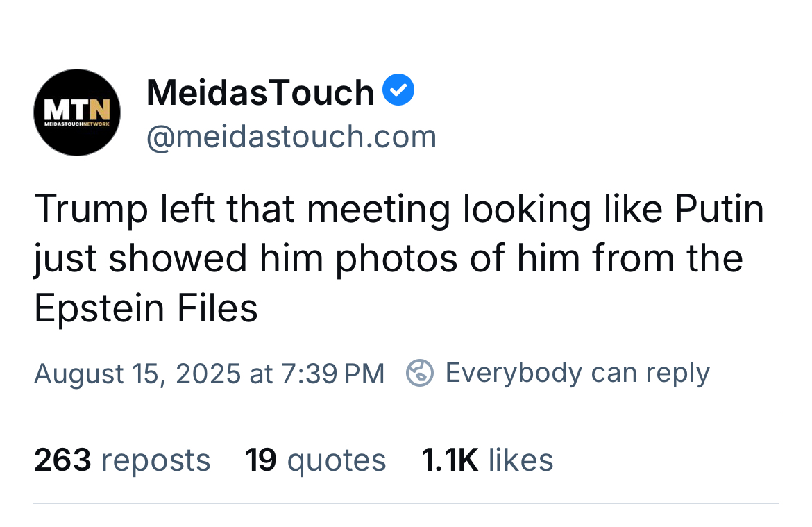Viewport: 812px width, 527px height.
Task: Click the 7:39 PM time text
Action: [x=333, y=374]
